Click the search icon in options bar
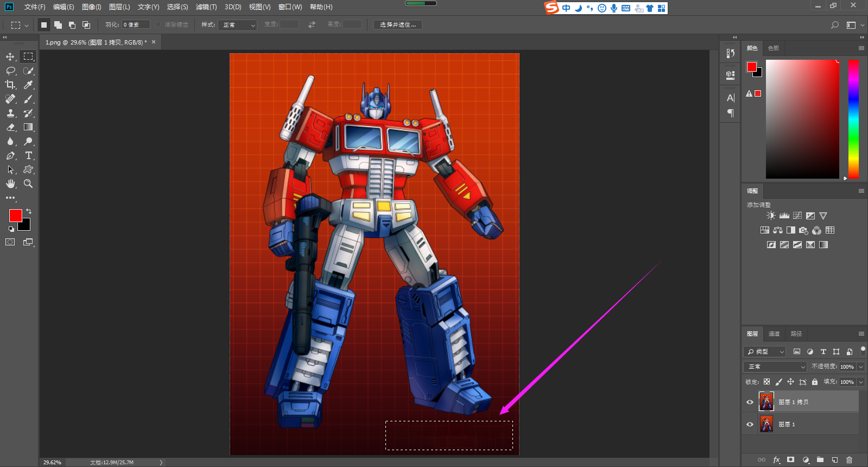The width and height of the screenshot is (868, 467). coord(835,25)
